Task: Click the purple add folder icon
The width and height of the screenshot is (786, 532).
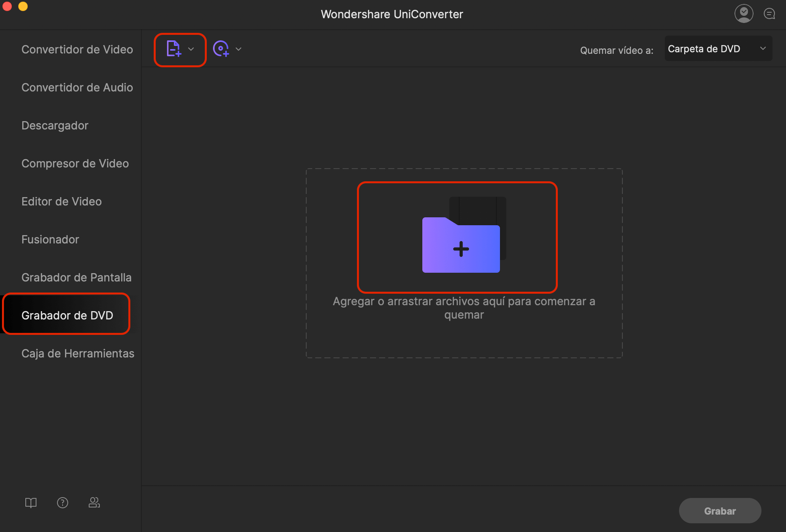Action: click(461, 245)
